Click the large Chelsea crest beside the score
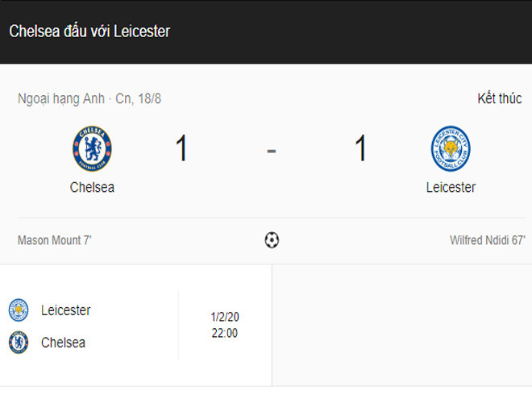Screen dimensions: 532x403 tap(92, 149)
